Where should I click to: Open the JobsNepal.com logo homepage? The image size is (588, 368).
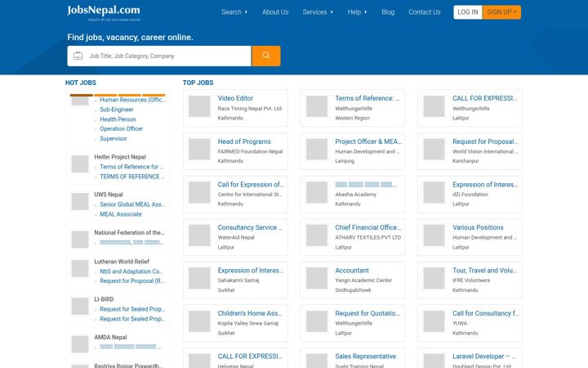[104, 12]
